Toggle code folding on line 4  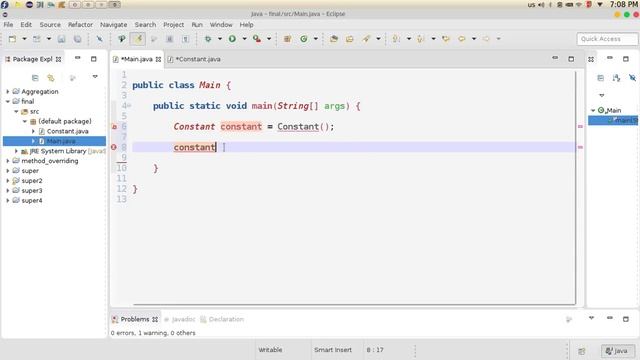tap(129, 106)
